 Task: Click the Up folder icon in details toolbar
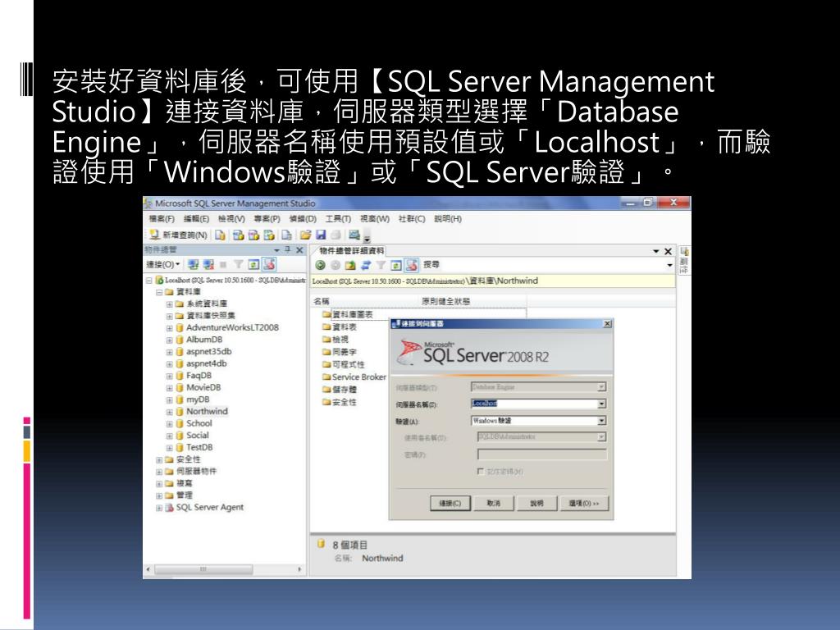[350, 265]
